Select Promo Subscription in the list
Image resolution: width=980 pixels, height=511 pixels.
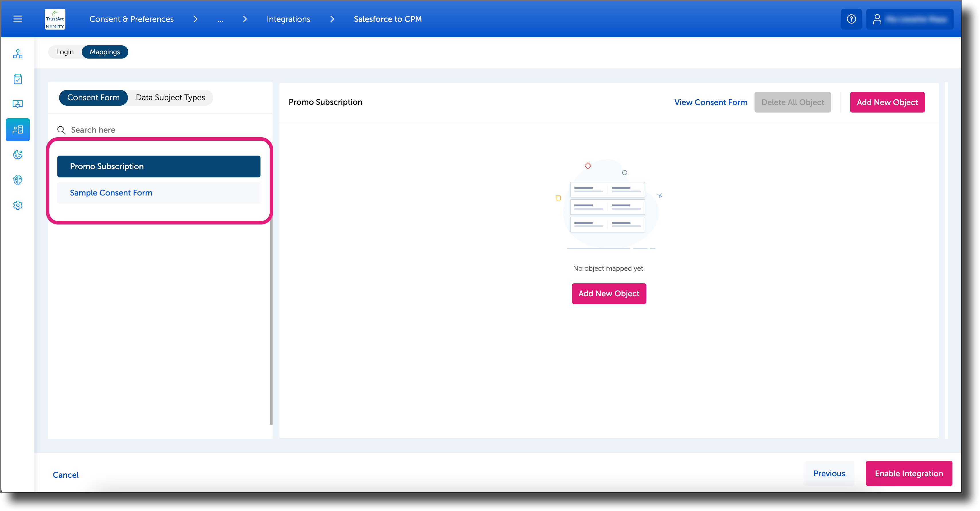[x=159, y=167]
